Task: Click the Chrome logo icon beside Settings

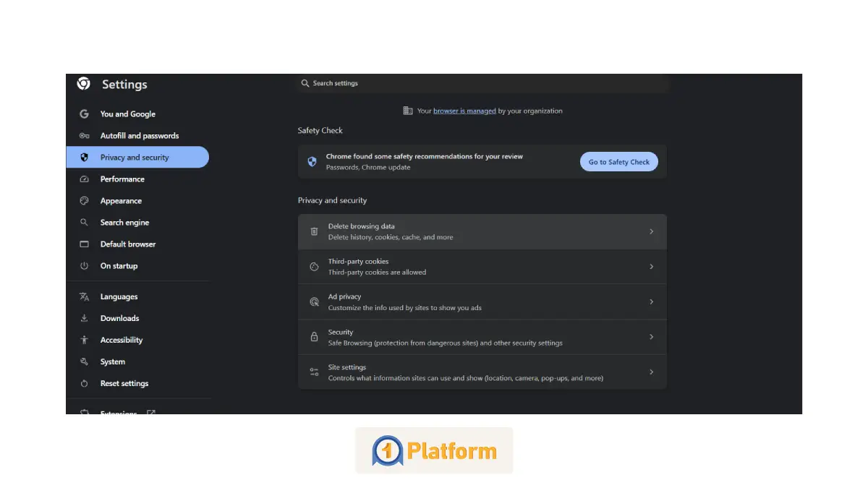Action: tap(84, 84)
